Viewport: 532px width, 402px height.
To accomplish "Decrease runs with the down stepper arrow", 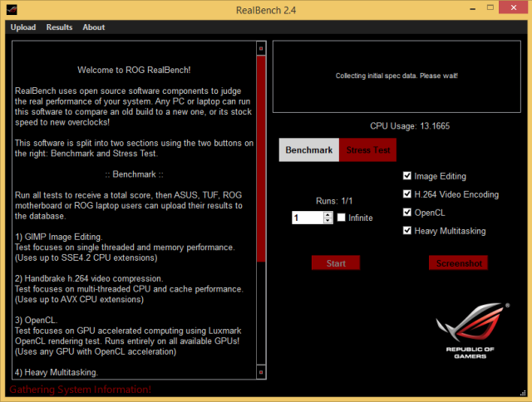I will tap(328, 221).
